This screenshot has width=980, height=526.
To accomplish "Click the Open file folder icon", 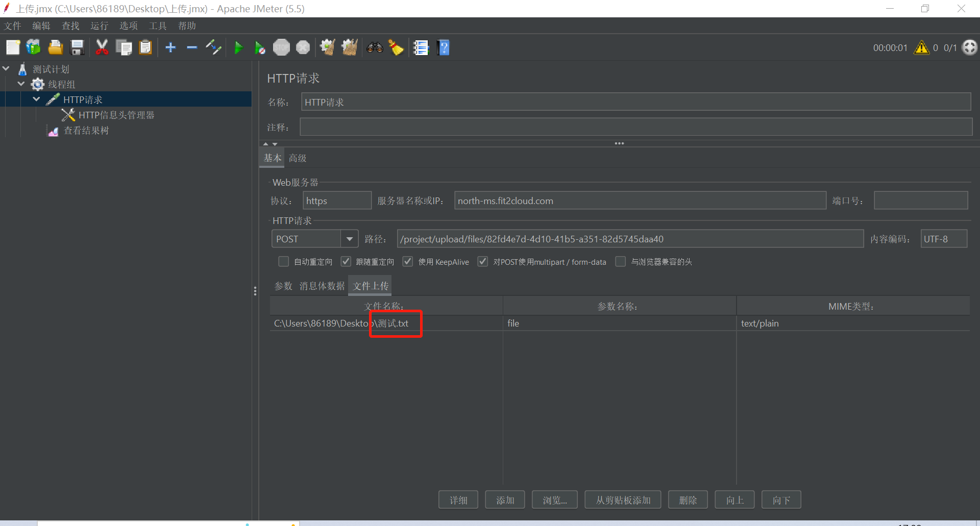I will tap(55, 47).
